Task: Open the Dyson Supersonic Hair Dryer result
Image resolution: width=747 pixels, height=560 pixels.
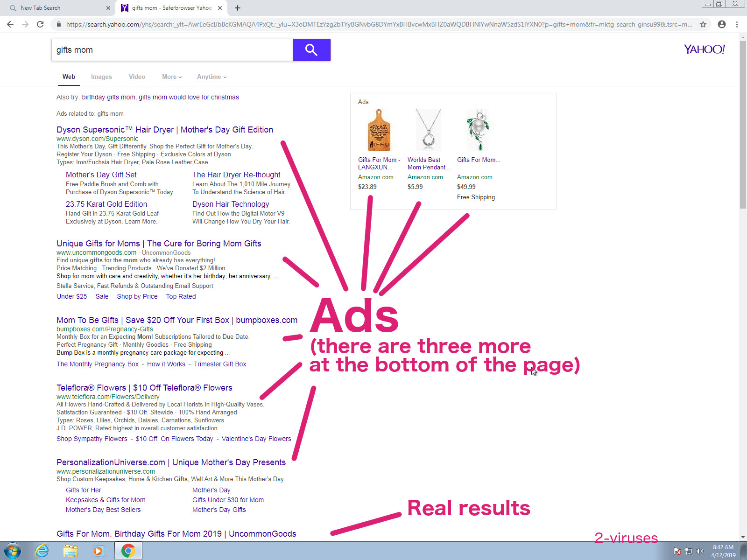Action: [x=164, y=129]
